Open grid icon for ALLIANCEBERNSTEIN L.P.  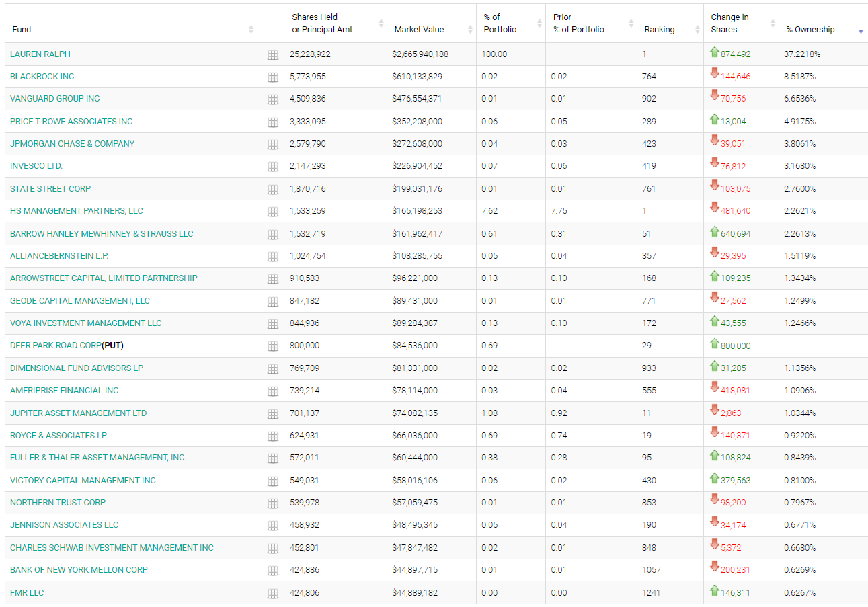point(272,257)
